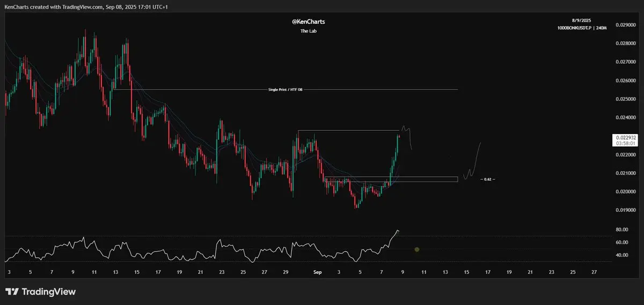
Task: Click the current price tag 0.022932
Action: pos(625,138)
